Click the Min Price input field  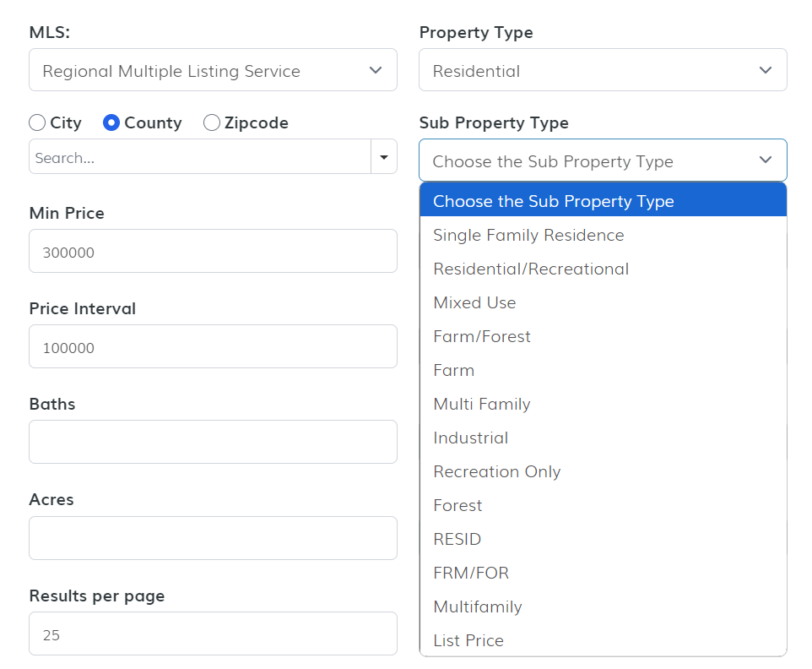click(213, 251)
